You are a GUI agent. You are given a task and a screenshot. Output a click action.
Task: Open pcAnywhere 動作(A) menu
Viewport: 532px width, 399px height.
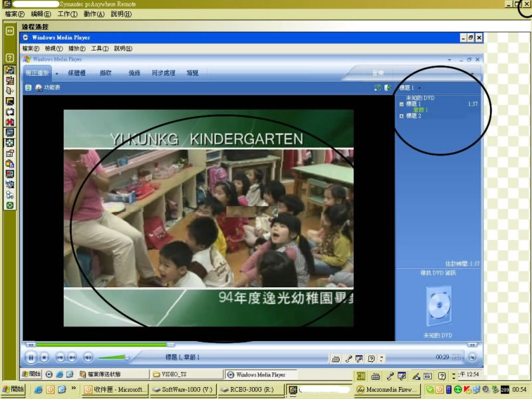point(94,14)
